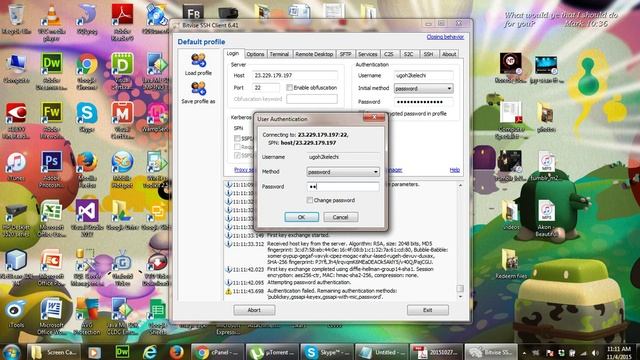640x360 pixels.
Task: Switch to cPanel Chrome taskbar window
Action: (217, 352)
